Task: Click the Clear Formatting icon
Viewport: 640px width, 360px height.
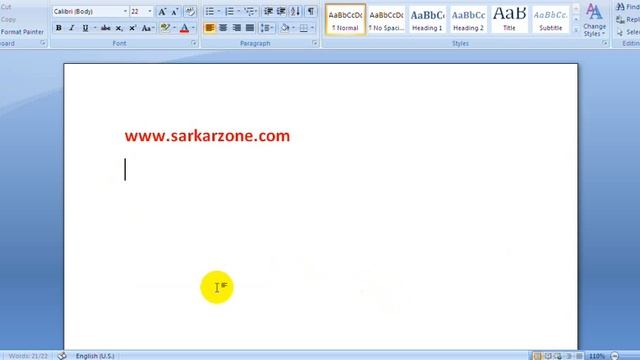Action: (x=190, y=11)
